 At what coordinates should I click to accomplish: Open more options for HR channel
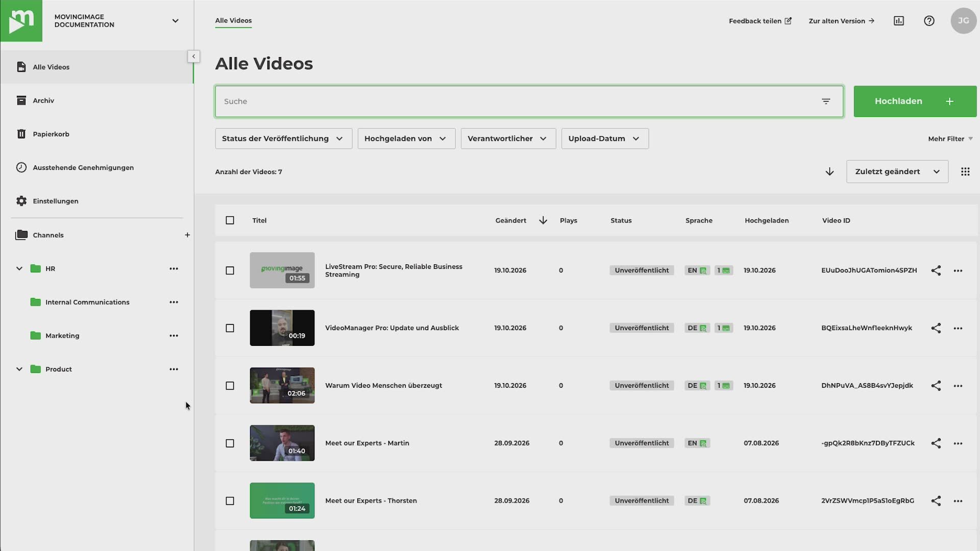pyautogui.click(x=174, y=269)
